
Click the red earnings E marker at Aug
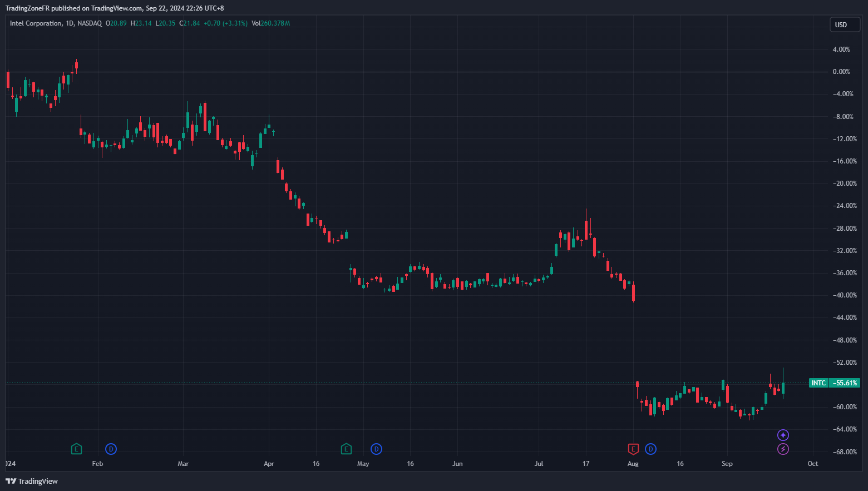coord(633,449)
